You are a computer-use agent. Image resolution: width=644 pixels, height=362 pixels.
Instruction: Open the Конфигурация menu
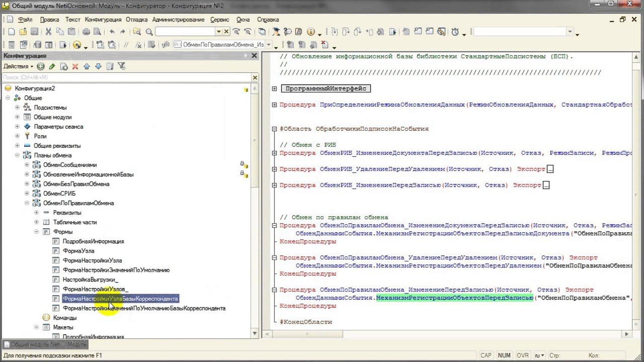pos(103,20)
